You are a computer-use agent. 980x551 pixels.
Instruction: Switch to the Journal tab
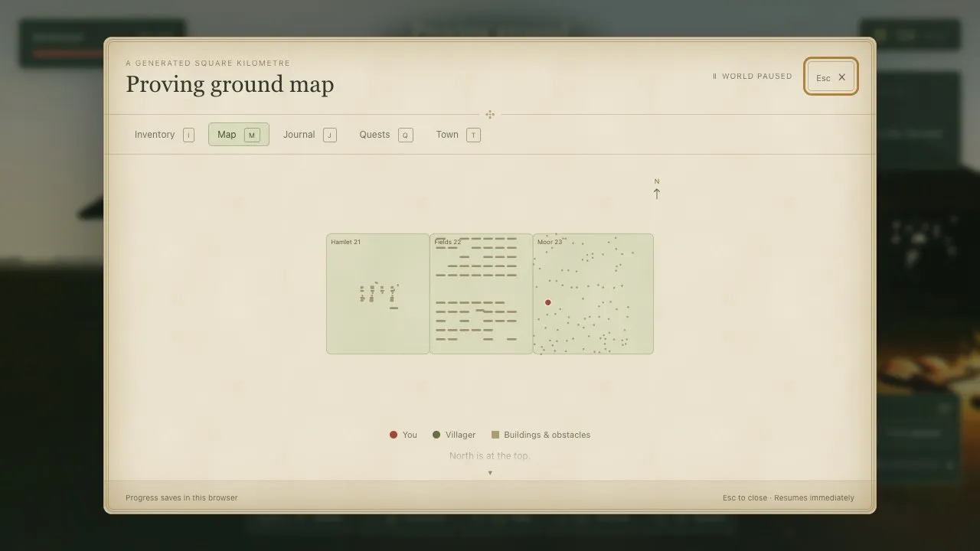(309, 135)
